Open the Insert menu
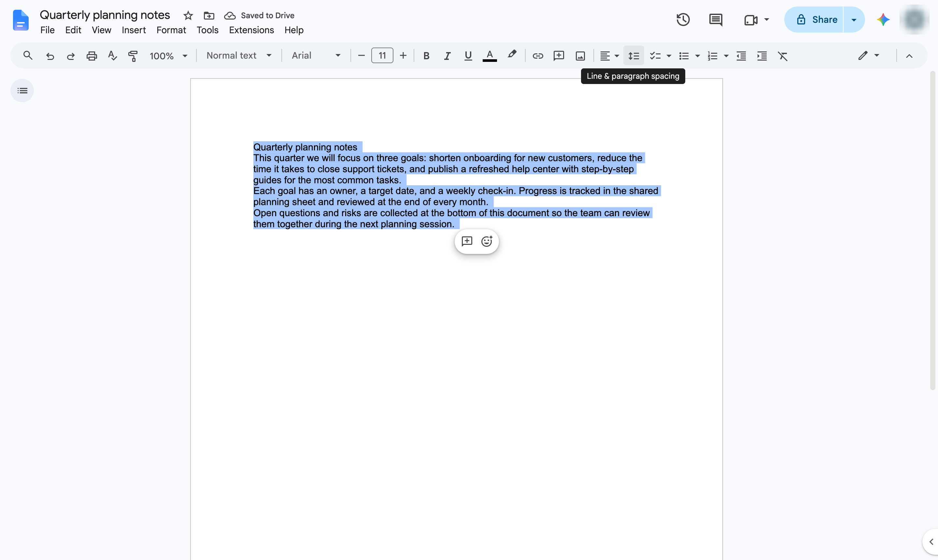Viewport: 938px width, 560px height. [134, 30]
